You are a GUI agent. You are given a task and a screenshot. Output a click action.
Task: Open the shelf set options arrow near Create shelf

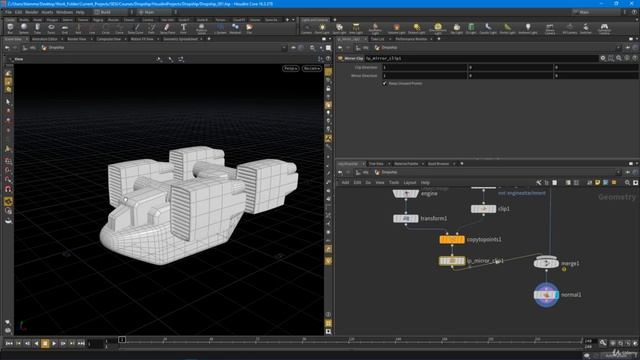293,20
